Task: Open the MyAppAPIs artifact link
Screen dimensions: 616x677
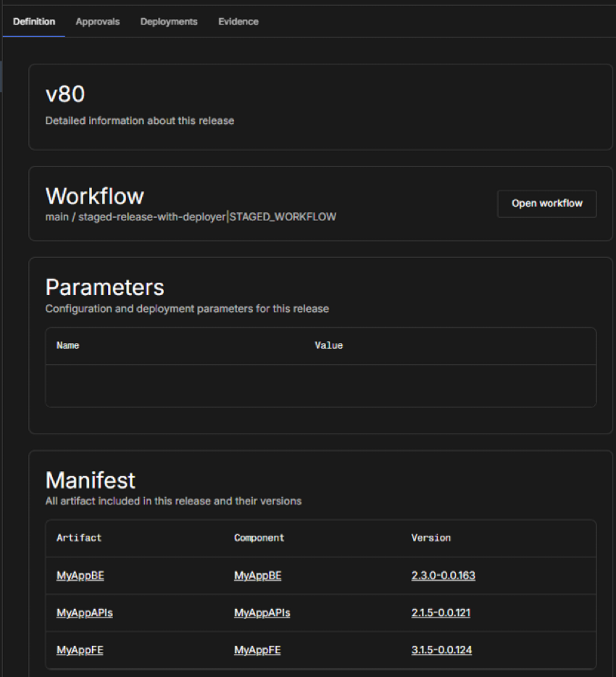Action: pyautogui.click(x=84, y=613)
